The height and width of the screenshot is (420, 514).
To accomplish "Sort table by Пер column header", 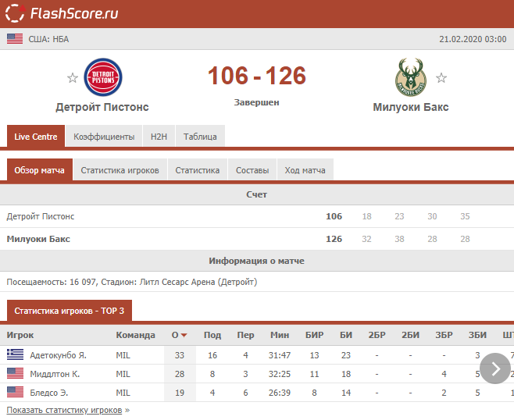I will [x=245, y=335].
